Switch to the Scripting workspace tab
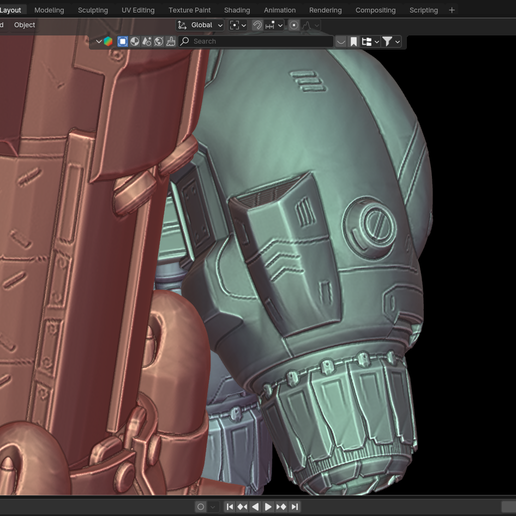This screenshot has width=516, height=516. coord(424,10)
